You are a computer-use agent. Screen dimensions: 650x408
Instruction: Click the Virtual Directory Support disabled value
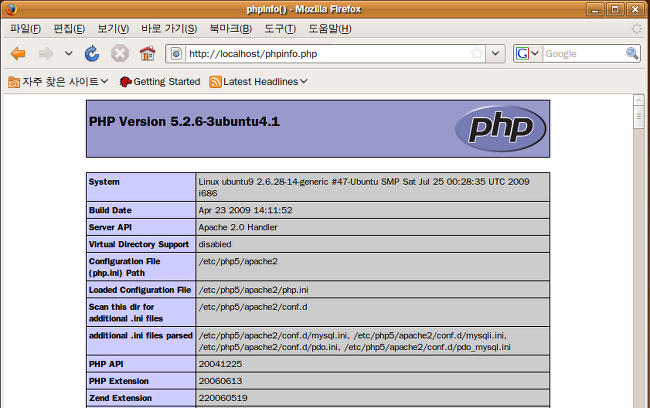click(215, 244)
